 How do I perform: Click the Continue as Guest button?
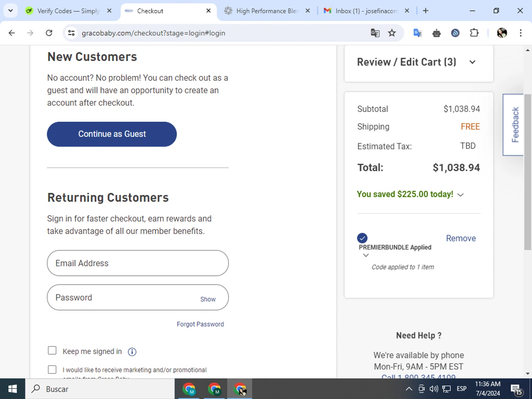tap(112, 134)
